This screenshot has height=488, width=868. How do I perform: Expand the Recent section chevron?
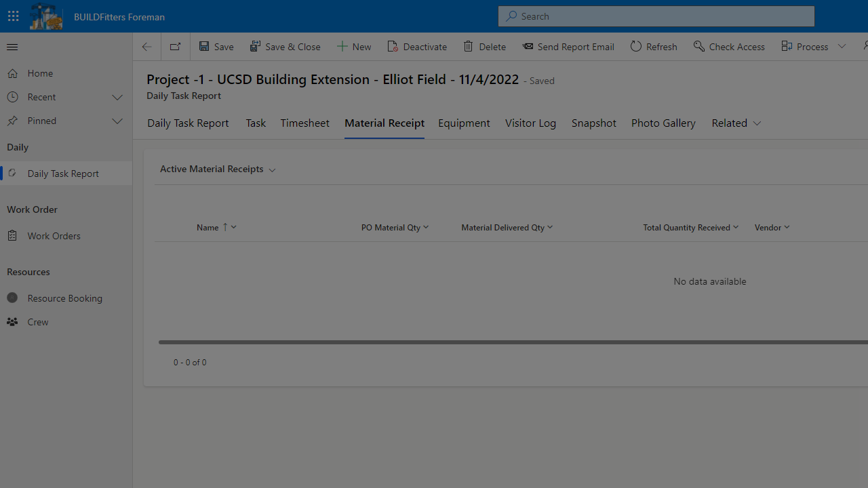[x=117, y=98]
